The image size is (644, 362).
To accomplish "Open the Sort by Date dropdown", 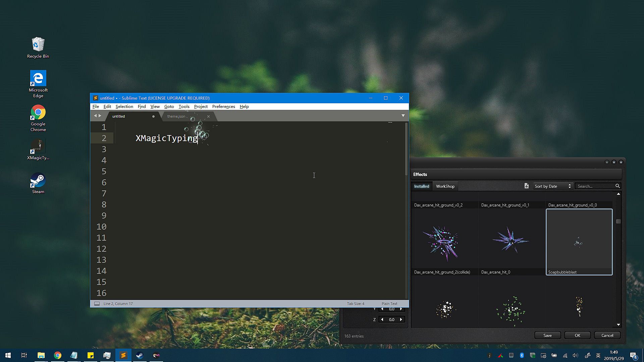I will pos(552,186).
